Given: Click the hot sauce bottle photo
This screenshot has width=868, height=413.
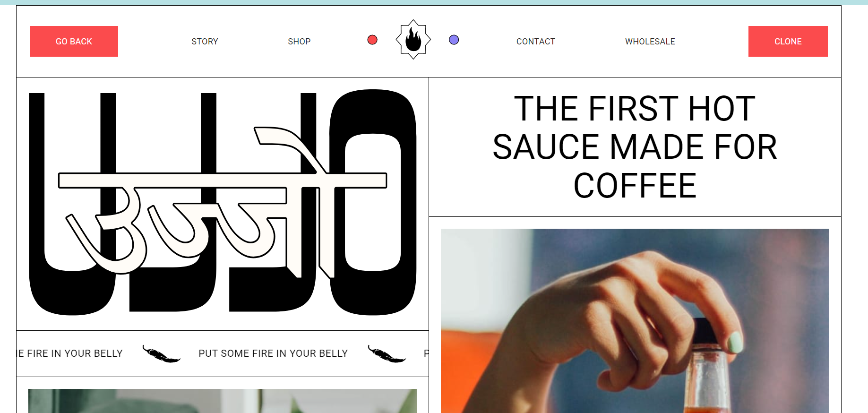Looking at the screenshot, I should pyautogui.click(x=635, y=321).
